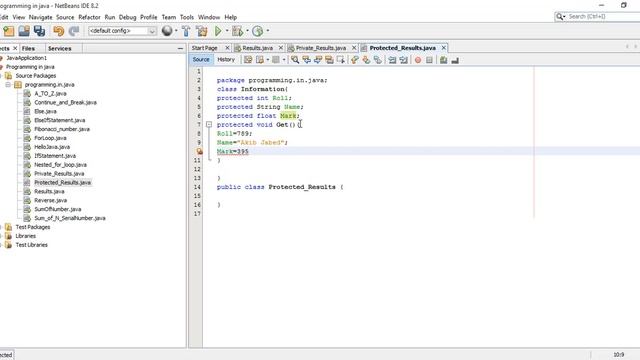640x360 pixels.
Task: Open the Help menu
Action: [231, 17]
